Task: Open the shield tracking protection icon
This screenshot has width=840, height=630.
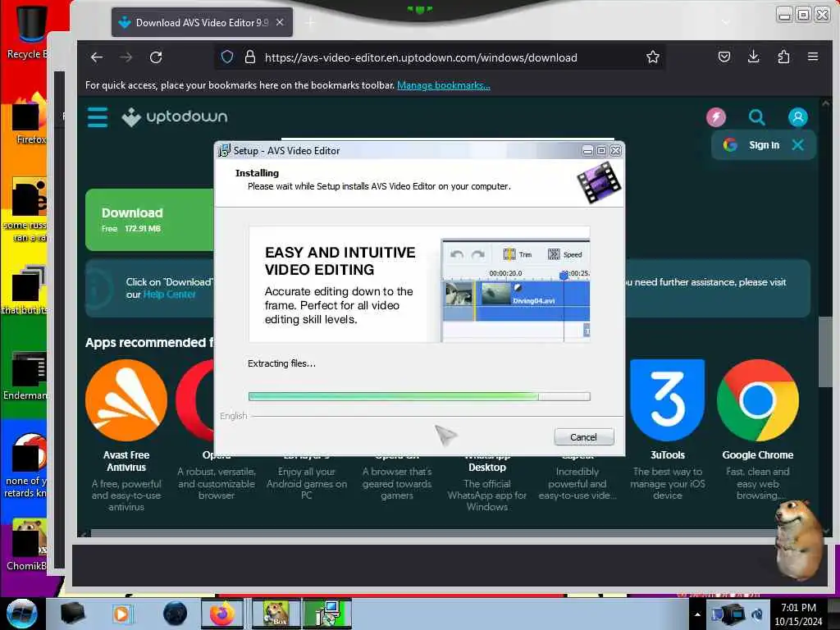Action: coord(227,57)
